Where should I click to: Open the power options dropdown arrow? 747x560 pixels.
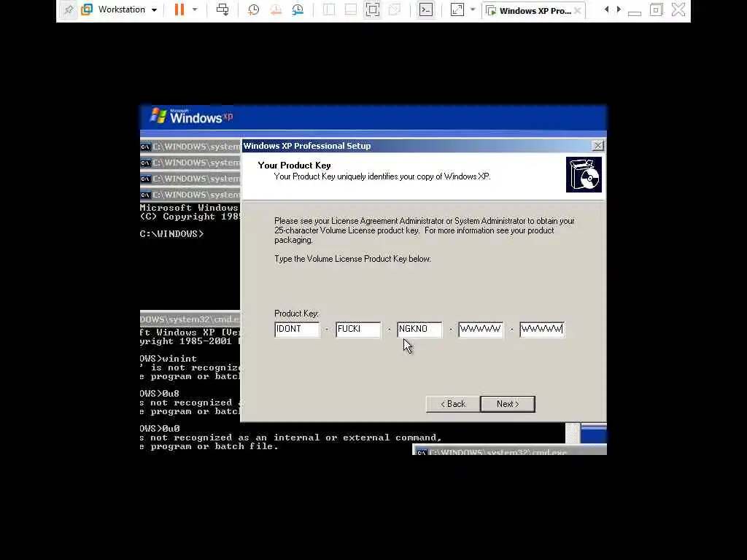195,9
